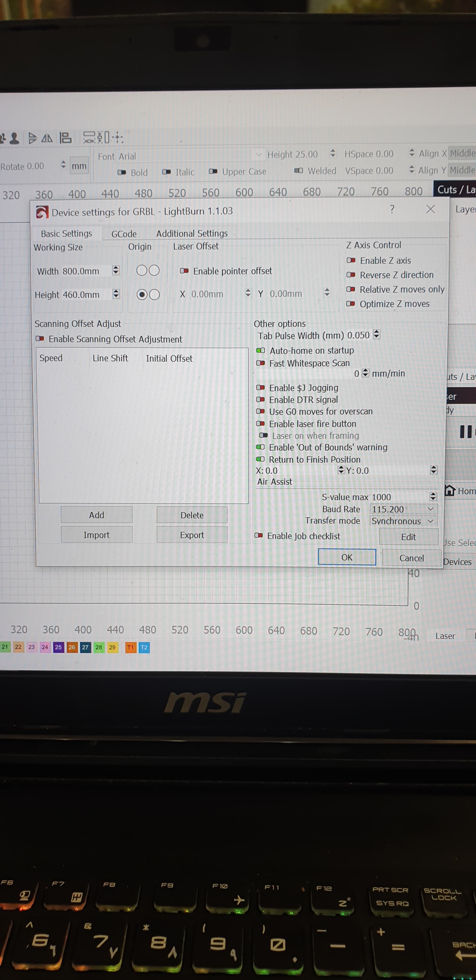Pick tool layer swatch T1
This screenshot has height=980, width=476.
[130, 648]
